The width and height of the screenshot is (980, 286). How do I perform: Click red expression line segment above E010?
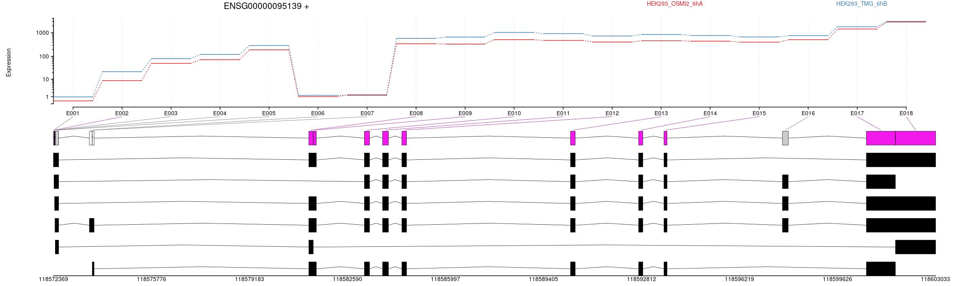[514, 40]
